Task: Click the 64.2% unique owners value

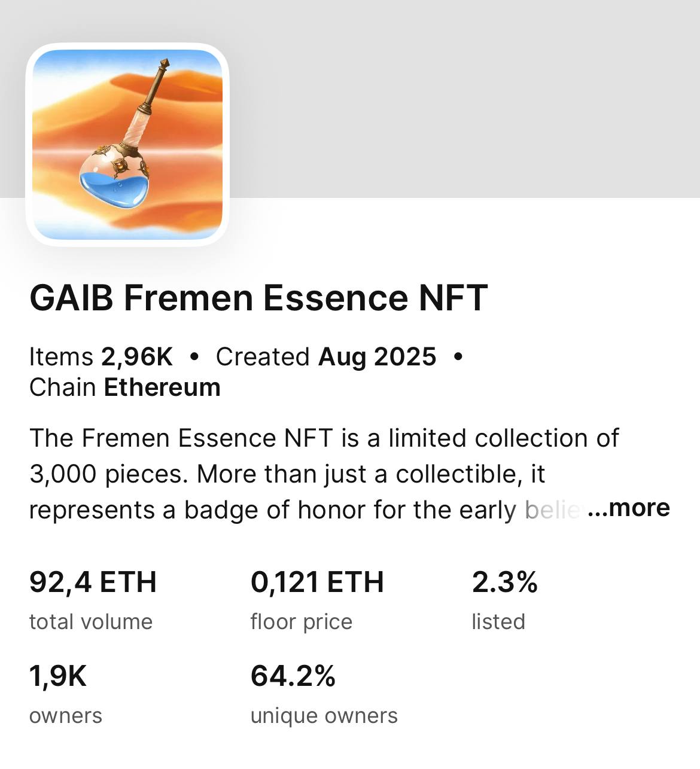Action: tap(293, 676)
